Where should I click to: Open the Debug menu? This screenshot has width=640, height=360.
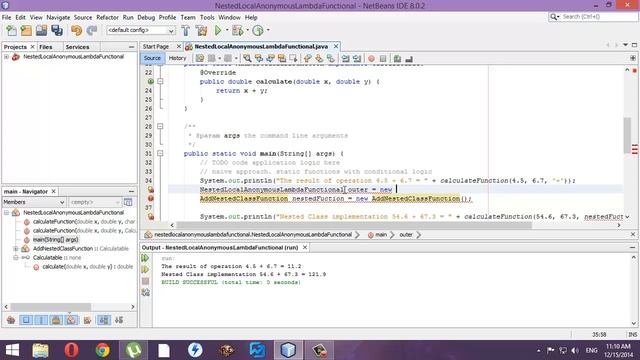pyautogui.click(x=146, y=18)
